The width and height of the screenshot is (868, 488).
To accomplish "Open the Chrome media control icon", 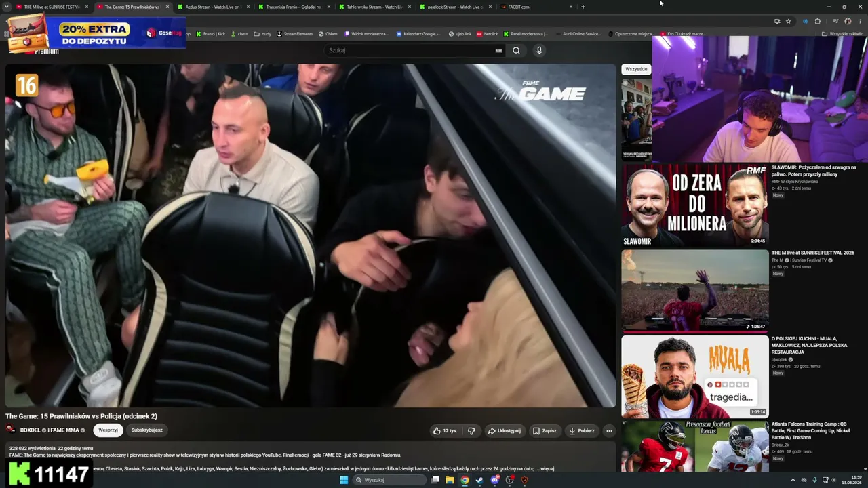I will pos(835,21).
